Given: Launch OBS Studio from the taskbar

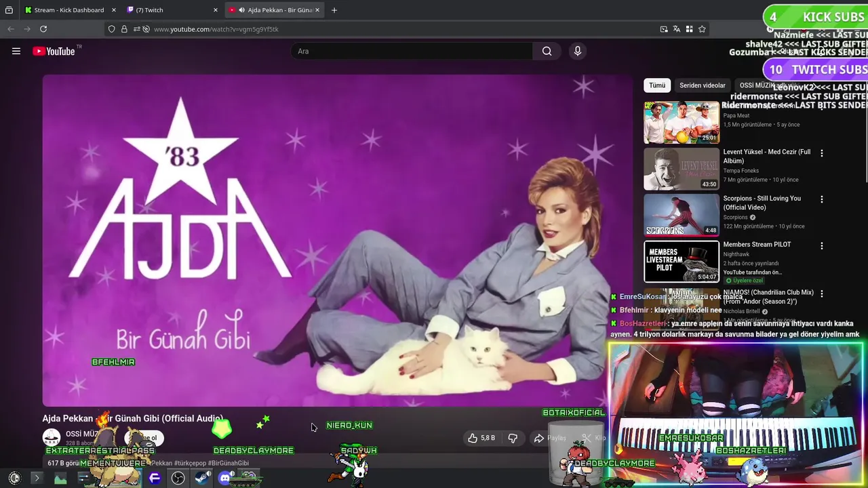Looking at the screenshot, I should (178, 479).
